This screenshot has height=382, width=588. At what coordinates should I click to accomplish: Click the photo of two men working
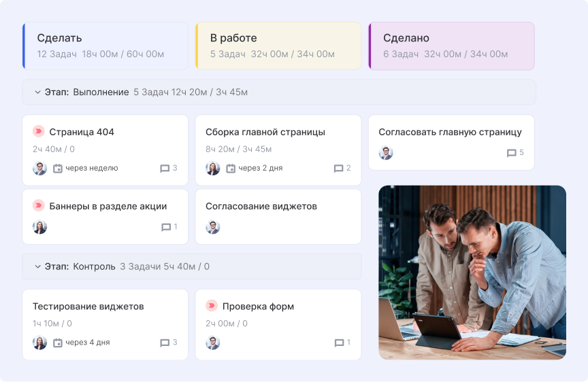472,273
